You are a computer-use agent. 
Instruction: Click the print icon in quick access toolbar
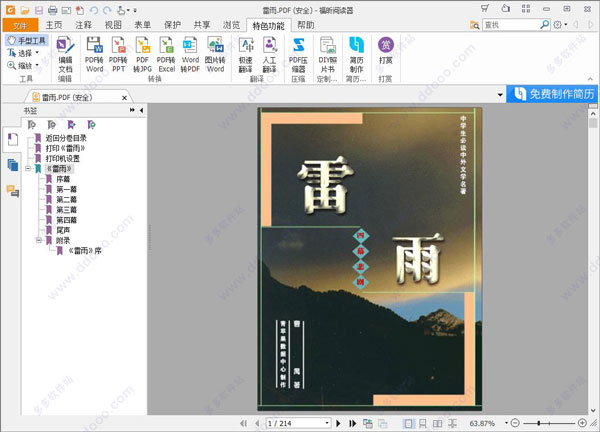pos(52,10)
